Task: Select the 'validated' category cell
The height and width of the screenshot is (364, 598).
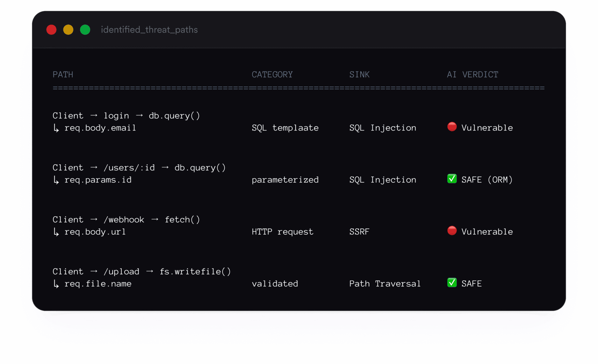Action: coord(275,284)
